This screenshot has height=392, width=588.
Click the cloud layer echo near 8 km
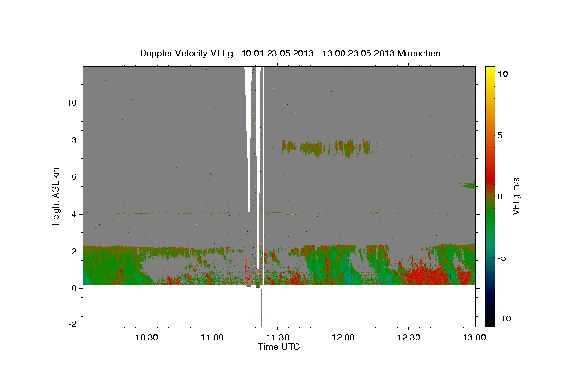(326, 147)
